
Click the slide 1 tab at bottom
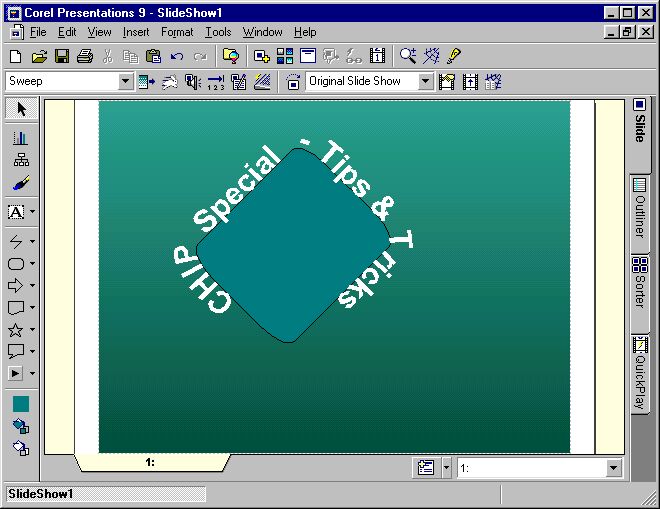tap(152, 462)
